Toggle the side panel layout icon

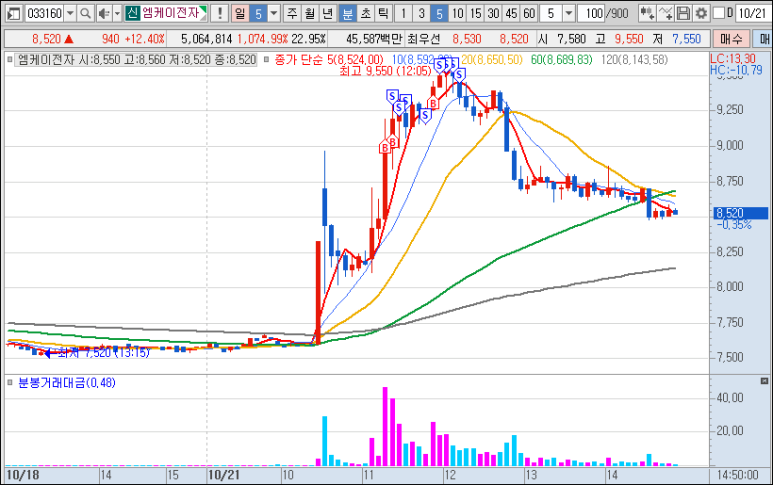pyautogui.click(x=14, y=13)
